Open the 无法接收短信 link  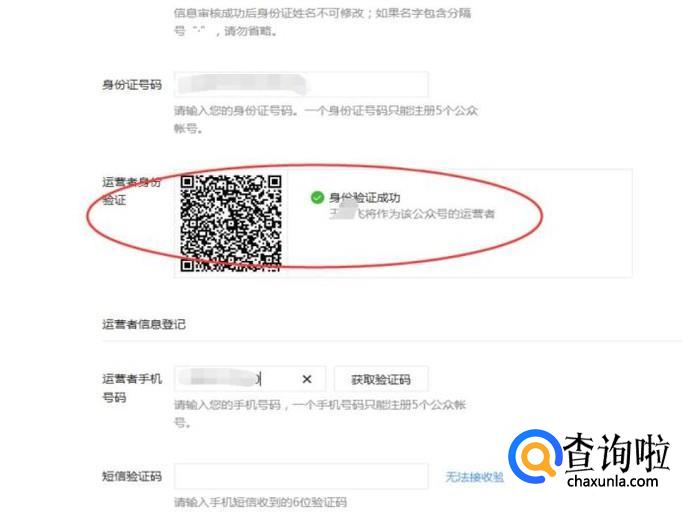click(474, 477)
